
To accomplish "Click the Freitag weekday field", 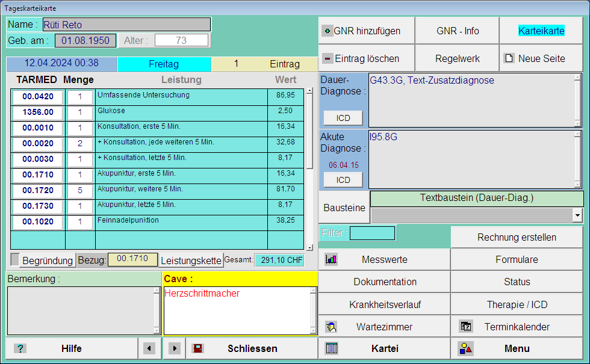I will (x=164, y=64).
